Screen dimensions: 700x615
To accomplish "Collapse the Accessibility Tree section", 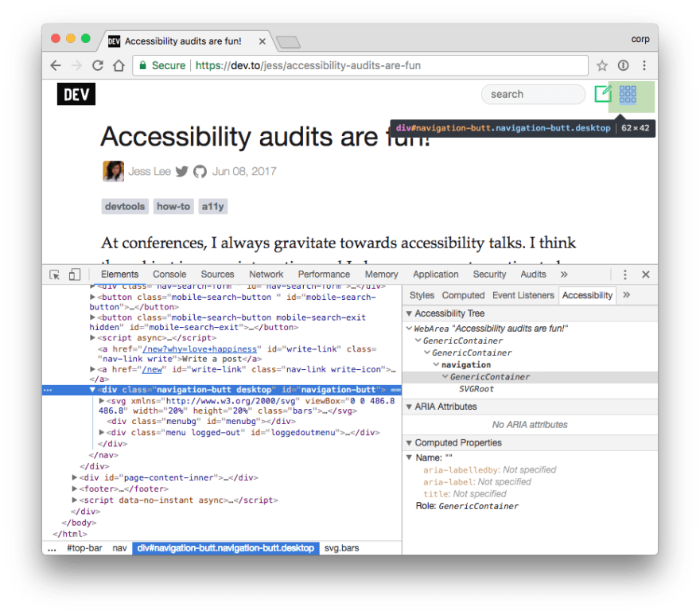I will click(409, 313).
